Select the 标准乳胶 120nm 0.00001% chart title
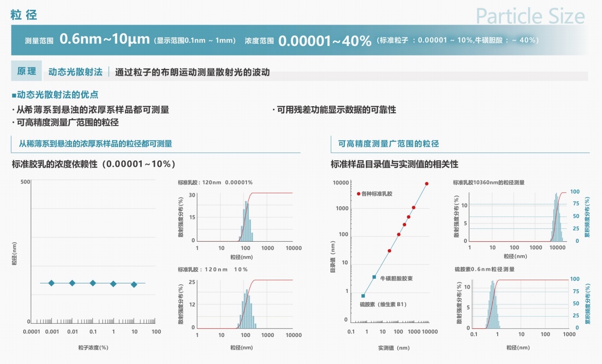Image resolution: width=602 pixels, height=364 pixels. 215,182
